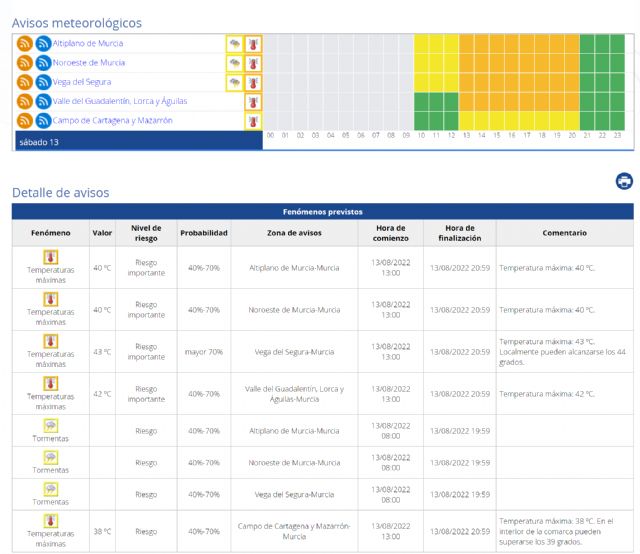Viewport: 640px width, 554px height.
Task: Click green cell at hour 10 for Campo de Cartagena
Action: tap(421, 120)
